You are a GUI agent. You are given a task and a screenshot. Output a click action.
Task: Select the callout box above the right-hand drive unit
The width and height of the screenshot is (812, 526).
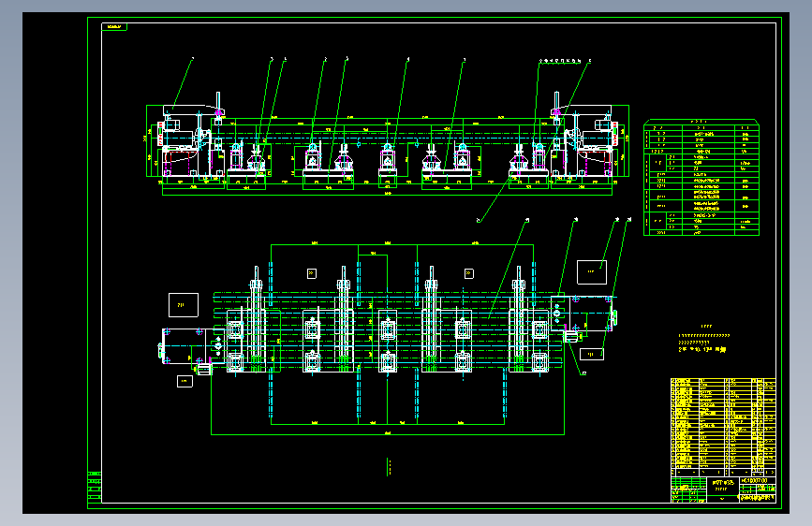[591, 271]
